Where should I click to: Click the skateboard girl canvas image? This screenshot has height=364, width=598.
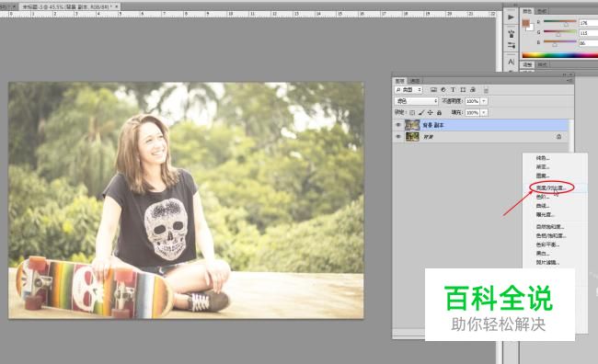tap(186, 200)
